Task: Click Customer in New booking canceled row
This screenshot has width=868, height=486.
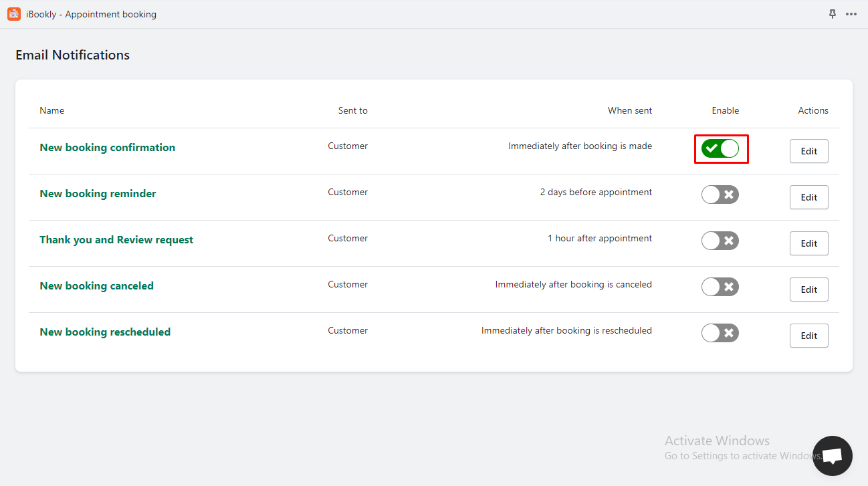Action: 348,284
